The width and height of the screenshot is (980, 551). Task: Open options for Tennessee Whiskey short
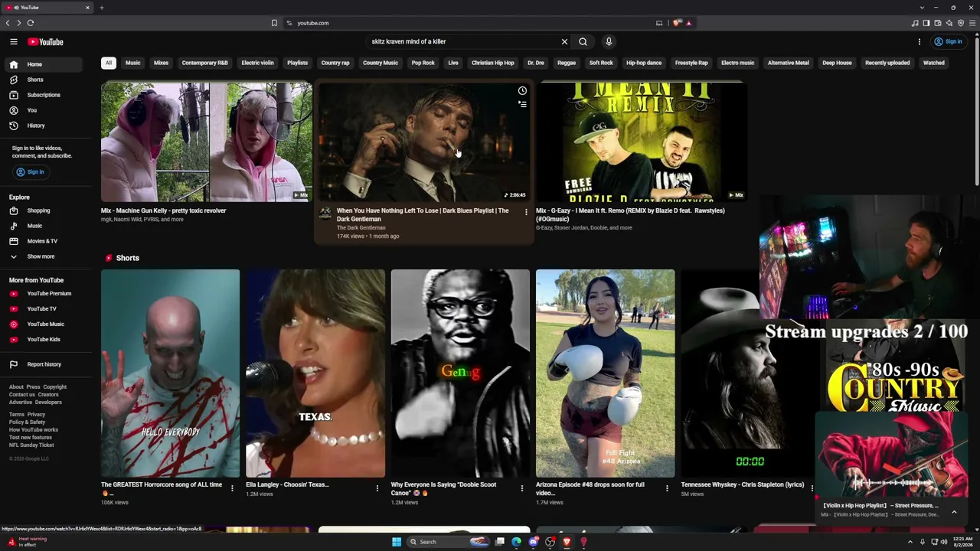tap(812, 488)
